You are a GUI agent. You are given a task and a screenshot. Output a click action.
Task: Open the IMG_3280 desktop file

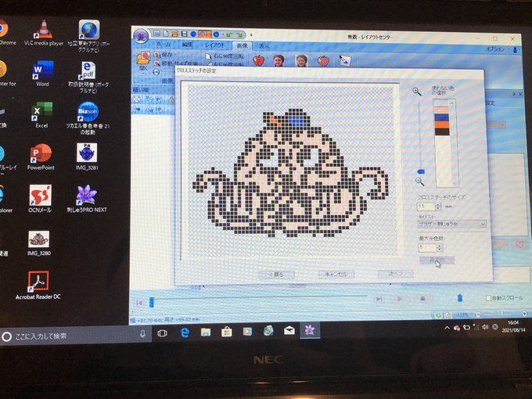38,243
